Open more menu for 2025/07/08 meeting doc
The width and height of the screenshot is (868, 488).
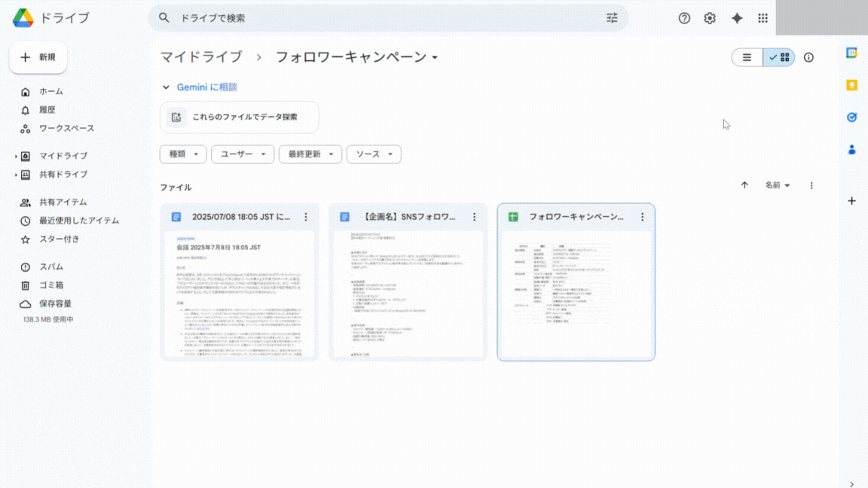click(306, 217)
